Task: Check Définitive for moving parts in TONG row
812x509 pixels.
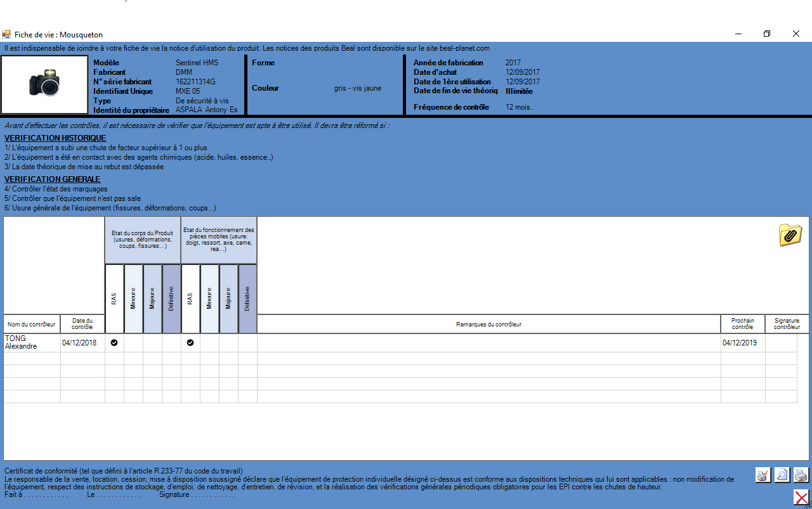Action: (x=247, y=343)
